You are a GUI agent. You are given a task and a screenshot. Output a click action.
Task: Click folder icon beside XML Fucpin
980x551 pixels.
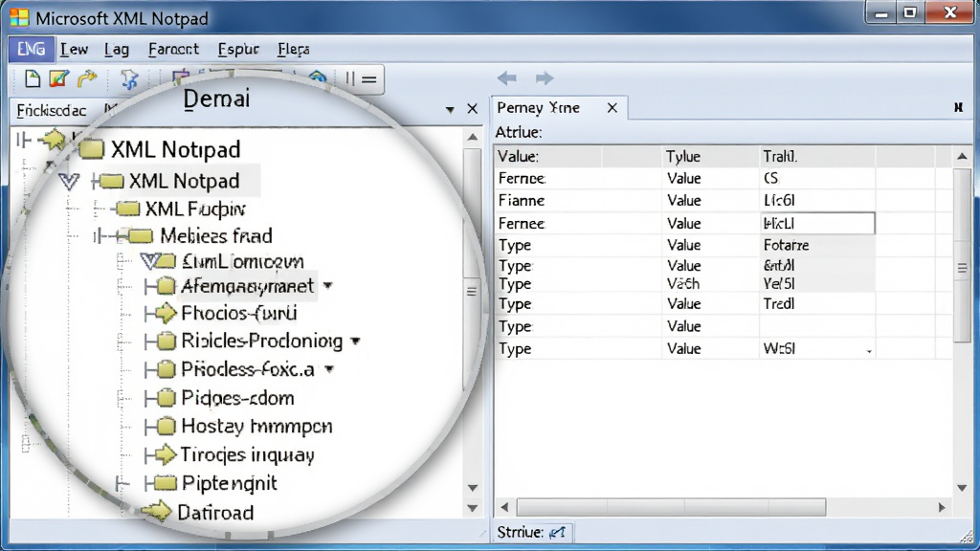(x=128, y=209)
